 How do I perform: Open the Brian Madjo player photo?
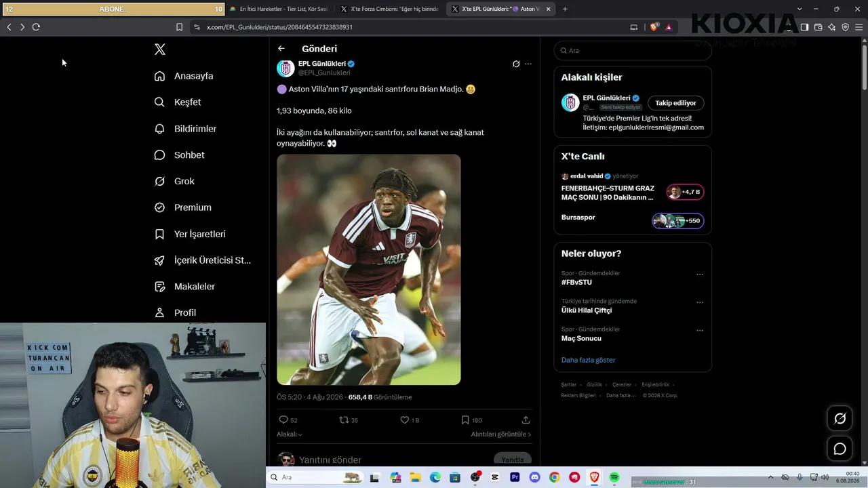(x=369, y=270)
